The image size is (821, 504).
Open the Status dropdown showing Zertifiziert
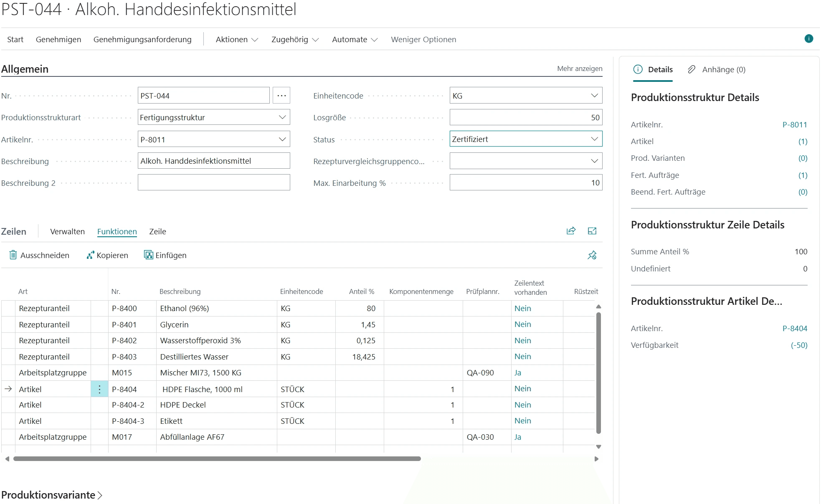pos(526,139)
